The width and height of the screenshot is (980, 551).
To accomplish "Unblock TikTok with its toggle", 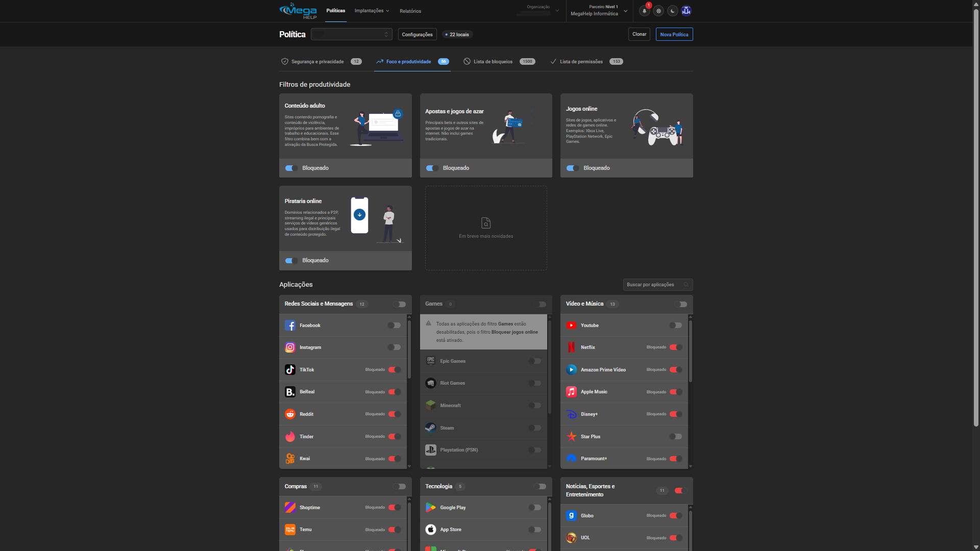I will click(x=395, y=370).
